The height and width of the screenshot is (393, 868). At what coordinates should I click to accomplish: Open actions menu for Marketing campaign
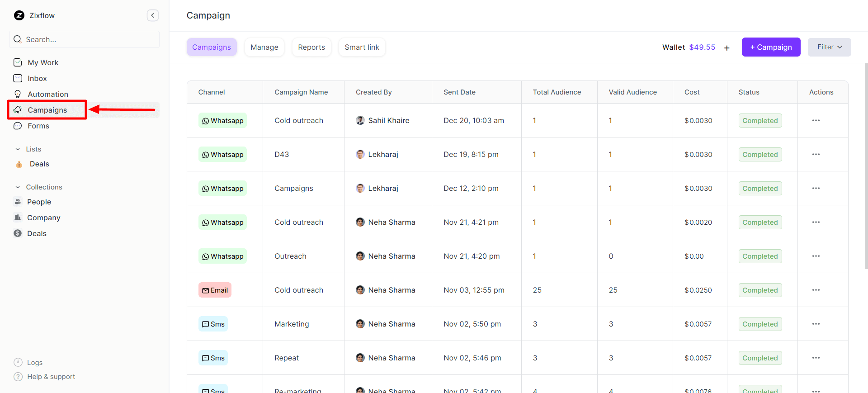(816, 324)
